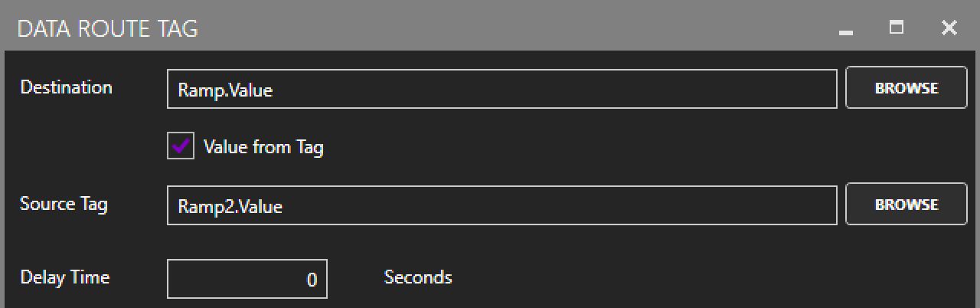Click the Source Tag label

coord(64,204)
